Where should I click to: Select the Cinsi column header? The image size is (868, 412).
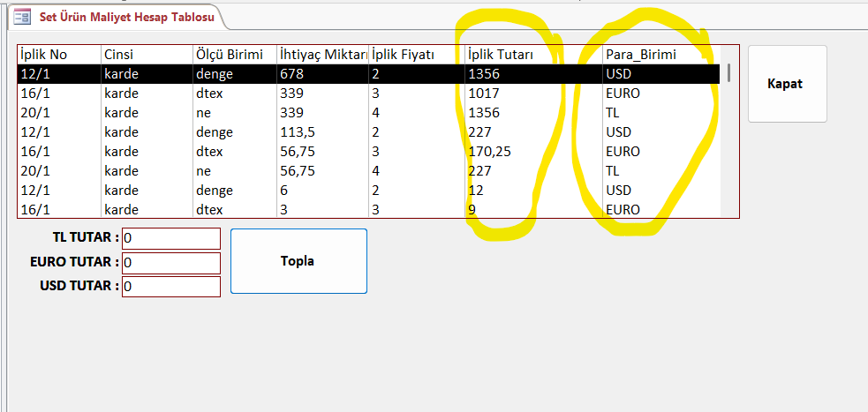click(146, 55)
